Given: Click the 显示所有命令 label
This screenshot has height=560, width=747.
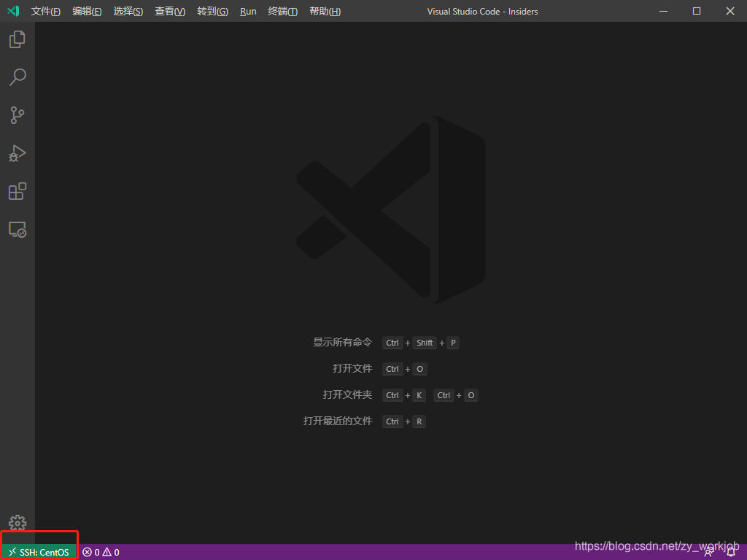Looking at the screenshot, I should pos(342,343).
